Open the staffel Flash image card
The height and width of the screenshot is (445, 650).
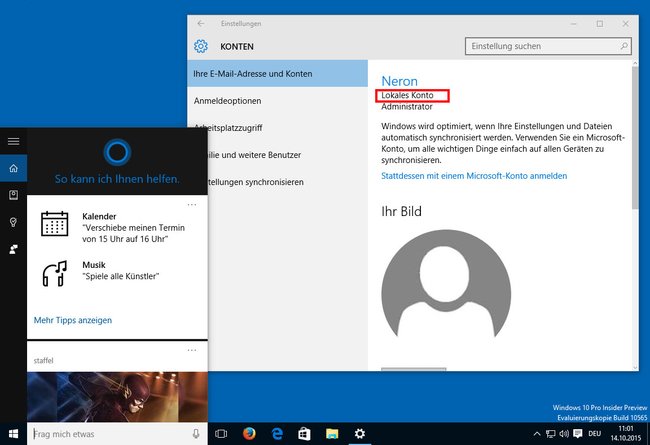117,397
